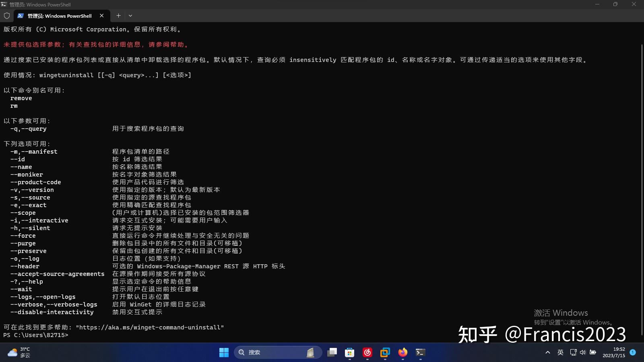Click the --preserve option text
644x362 pixels.
29,251
